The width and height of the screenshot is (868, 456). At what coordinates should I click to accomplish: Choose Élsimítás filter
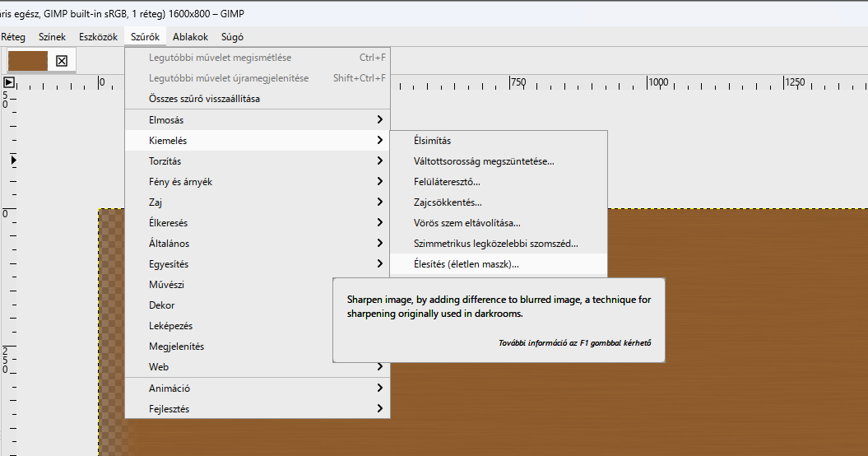pos(499,140)
